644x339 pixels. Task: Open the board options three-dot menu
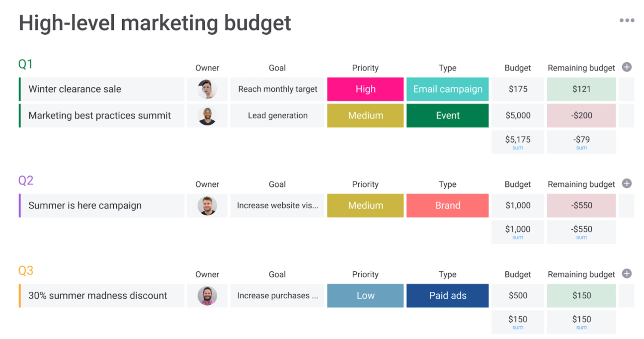tap(627, 20)
